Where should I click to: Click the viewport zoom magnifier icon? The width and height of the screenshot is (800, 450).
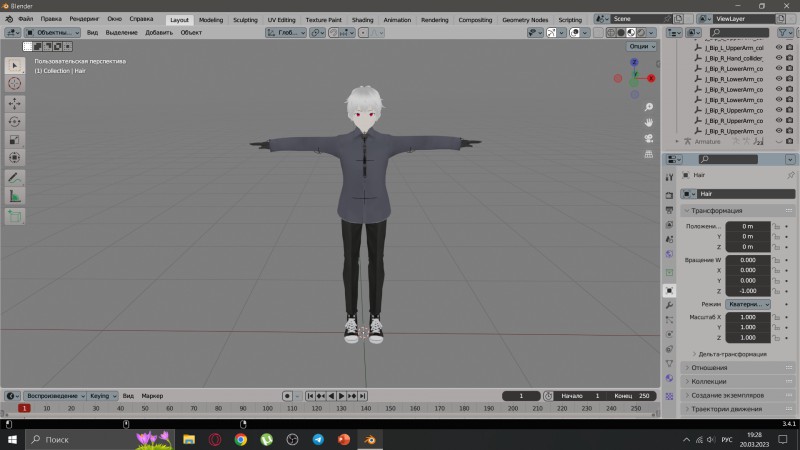pos(648,107)
